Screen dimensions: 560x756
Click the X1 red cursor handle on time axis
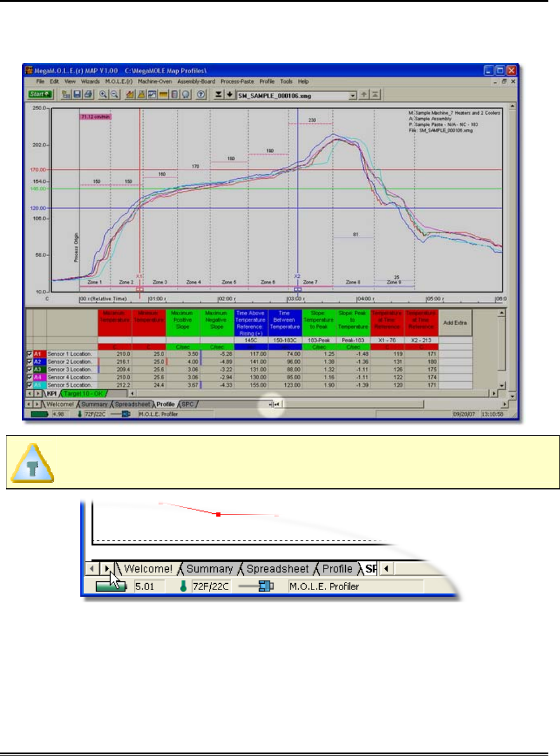pyautogui.click(x=139, y=289)
